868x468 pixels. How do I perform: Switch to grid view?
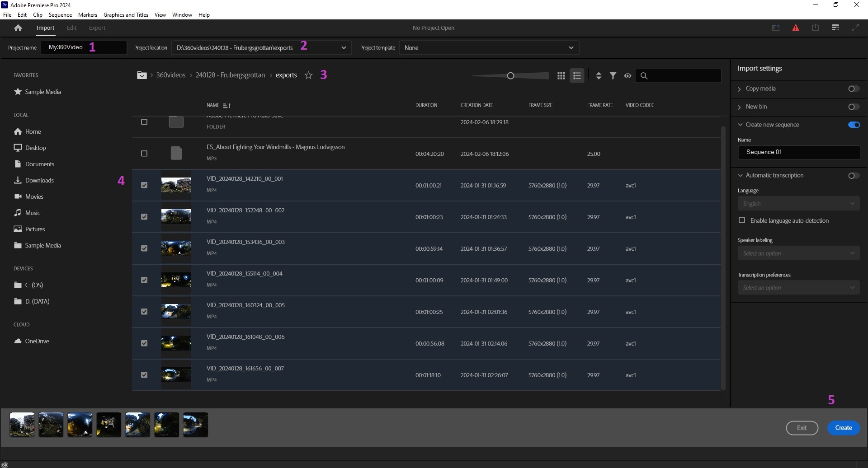561,76
